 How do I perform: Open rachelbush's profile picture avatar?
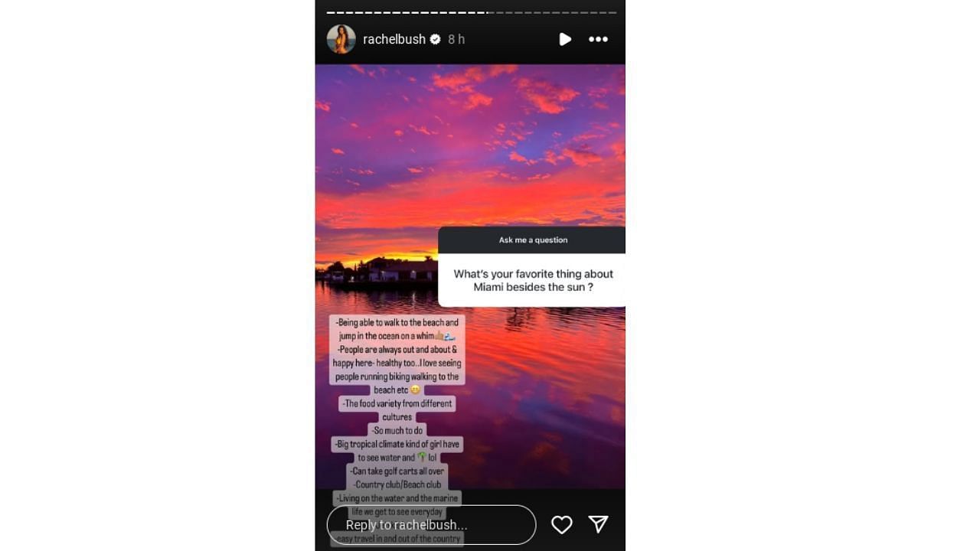341,39
